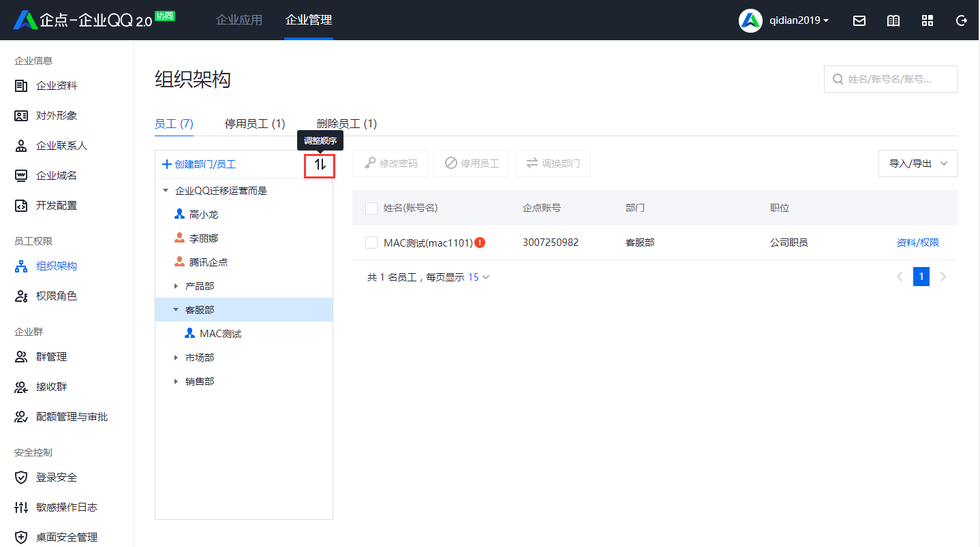Click the 对外形象 sidebar icon
This screenshot has height=547, width=980.
21,116
